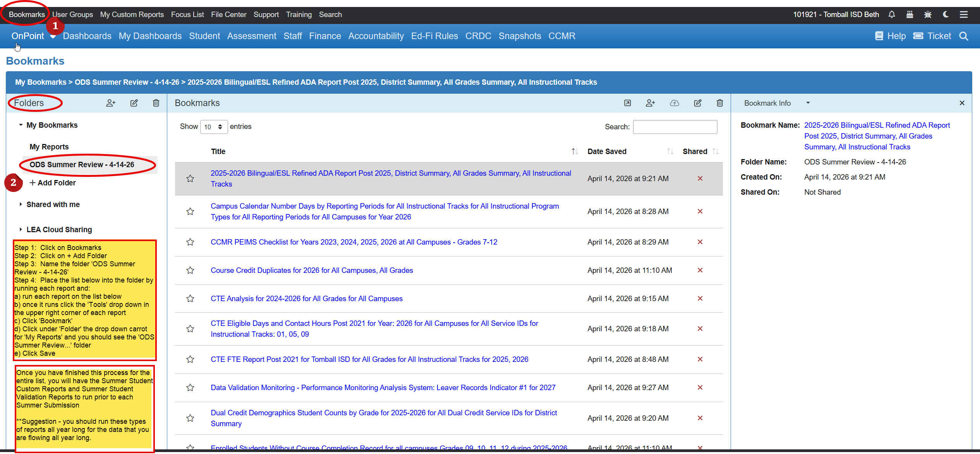Edit bookmark using the Bookmarks pencil icon
This screenshot has height=454, width=980.
click(698, 103)
